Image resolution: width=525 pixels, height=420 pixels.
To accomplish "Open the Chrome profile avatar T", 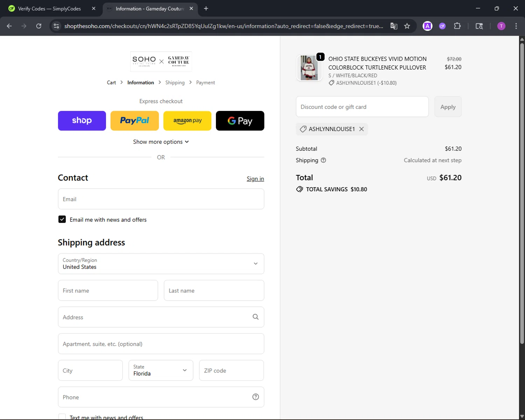I will click(501, 26).
